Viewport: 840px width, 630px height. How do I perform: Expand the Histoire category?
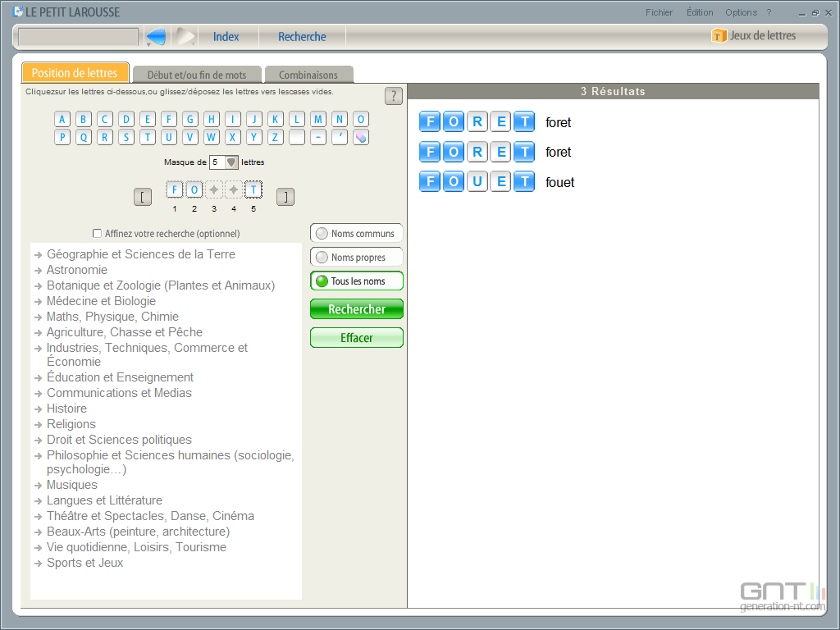[66, 409]
